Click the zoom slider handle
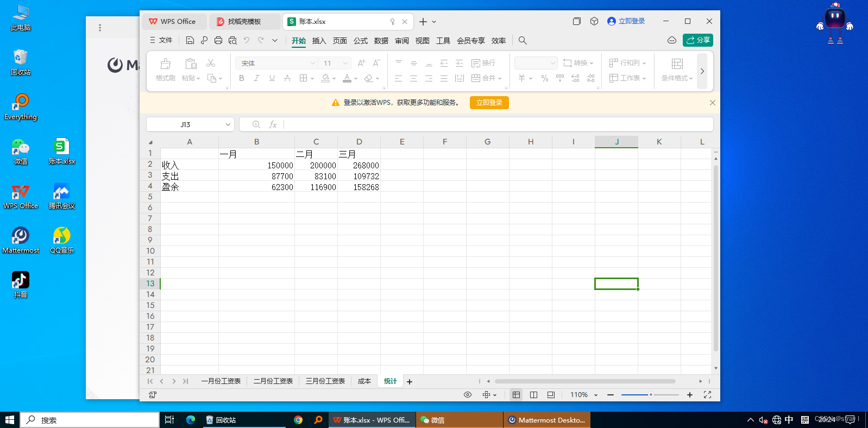This screenshot has width=868, height=428. [x=651, y=395]
